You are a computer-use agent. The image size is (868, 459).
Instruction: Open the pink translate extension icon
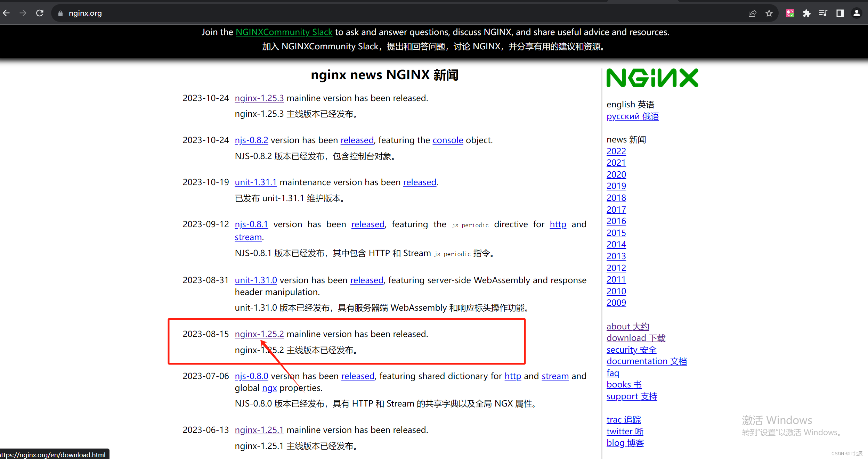coord(790,13)
